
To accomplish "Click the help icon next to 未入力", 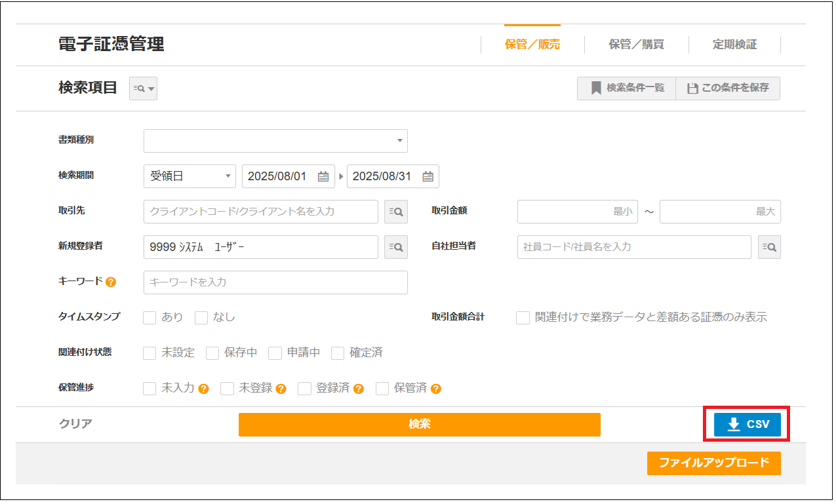I will [x=203, y=389].
